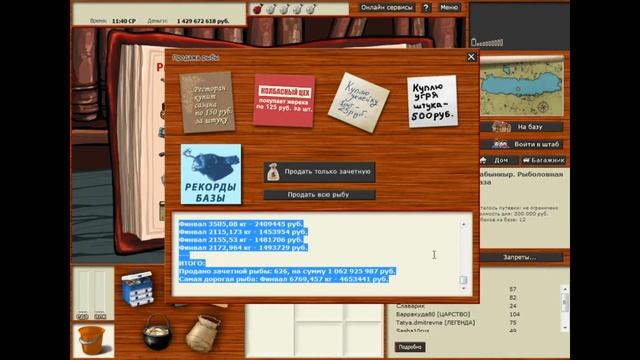Viewport: 640px width, 360px height.
Task: Open the blue tackle box
Action: pos(138,288)
